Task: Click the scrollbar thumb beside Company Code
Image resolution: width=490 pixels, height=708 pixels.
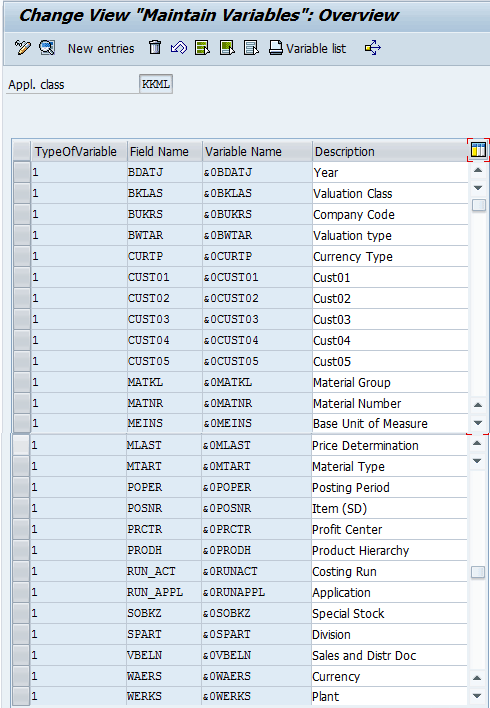Action: 478,205
